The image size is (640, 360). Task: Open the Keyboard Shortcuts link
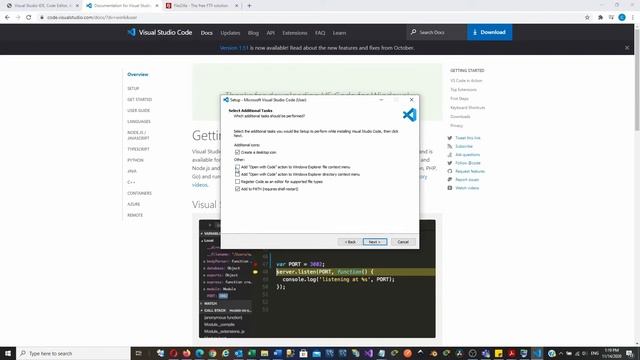pyautogui.click(x=467, y=108)
